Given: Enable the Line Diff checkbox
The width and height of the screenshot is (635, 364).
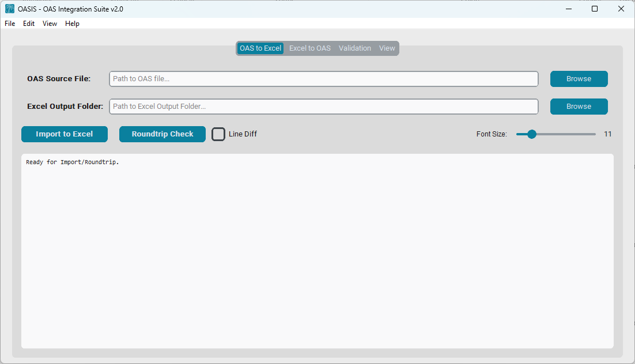Looking at the screenshot, I should coord(218,134).
